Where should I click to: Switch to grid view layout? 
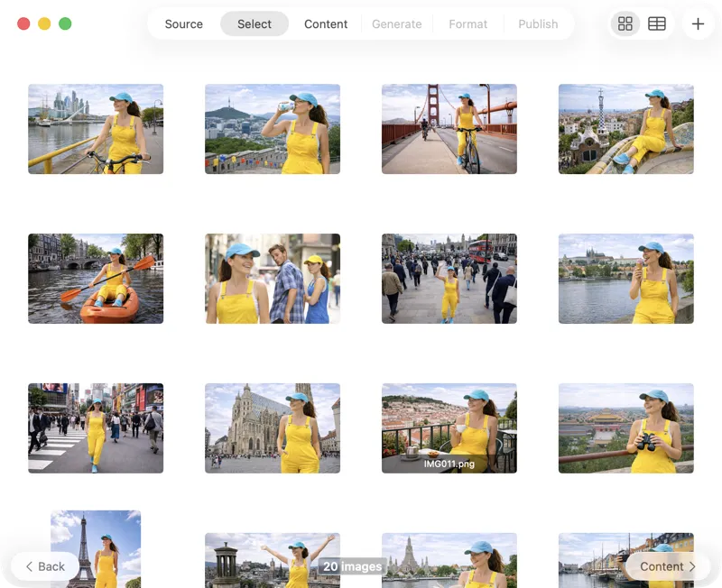click(625, 23)
